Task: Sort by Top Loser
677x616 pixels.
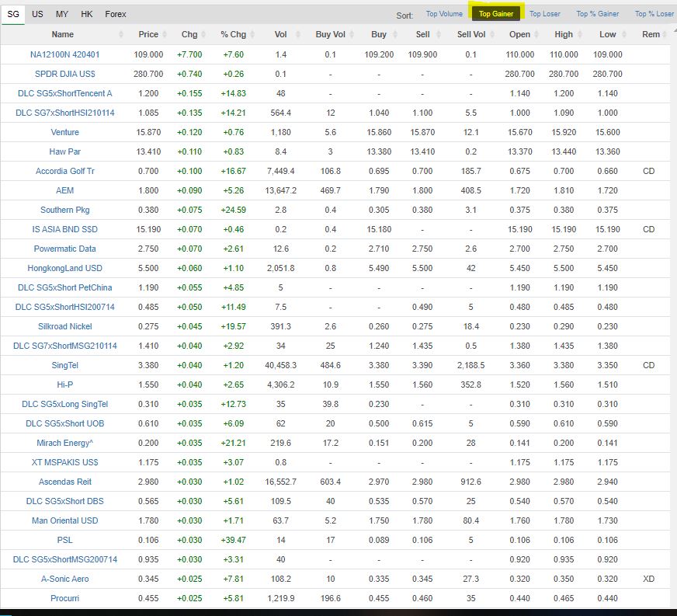Action: tap(545, 14)
